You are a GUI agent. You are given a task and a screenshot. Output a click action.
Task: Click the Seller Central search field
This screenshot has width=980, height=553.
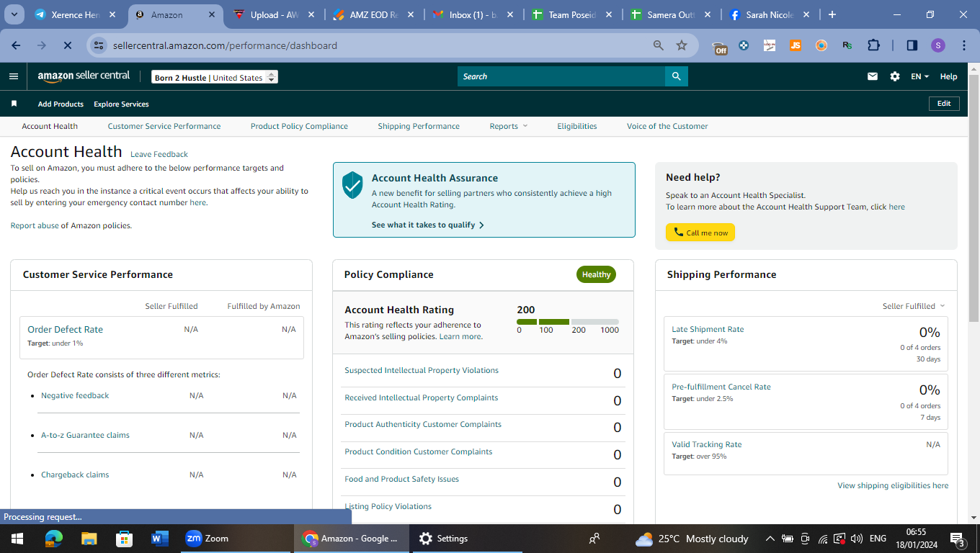561,76
